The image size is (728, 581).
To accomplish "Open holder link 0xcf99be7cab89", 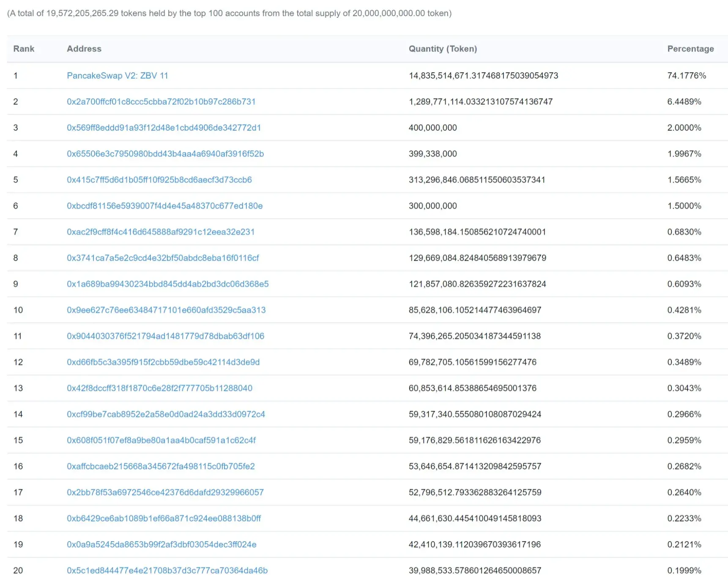I will click(x=166, y=414).
